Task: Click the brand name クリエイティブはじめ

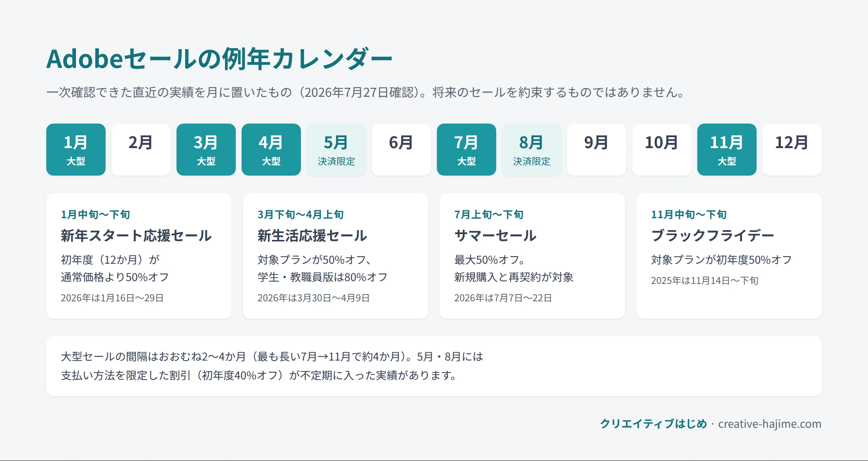Action: click(654, 423)
